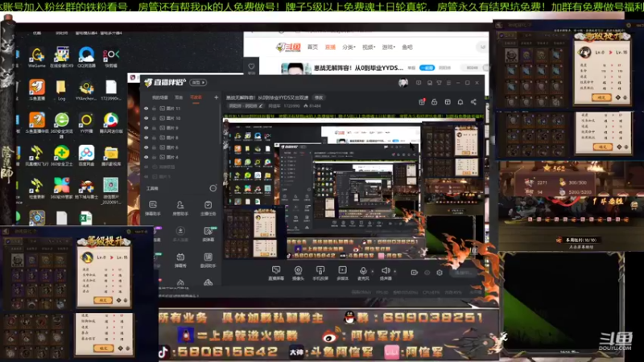The height and width of the screenshot is (362, 644).
Task: Open 直播 on the Douyu navigation
Action: tap(330, 47)
